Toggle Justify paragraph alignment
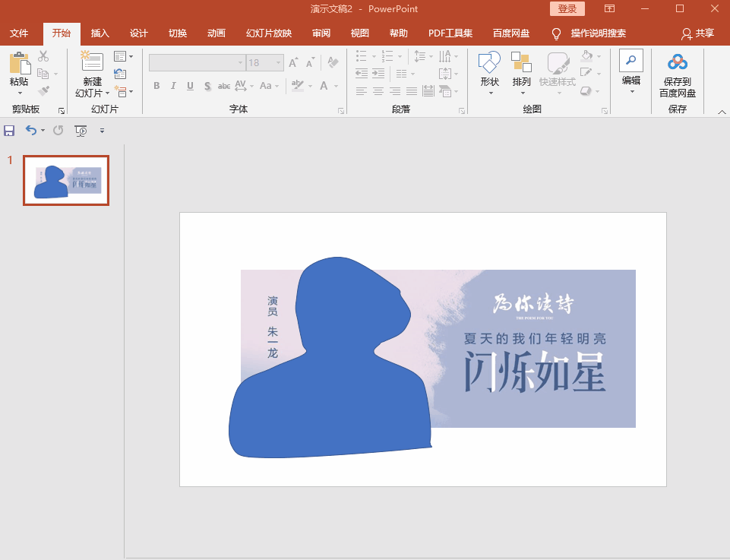The height and width of the screenshot is (560, 730). point(412,90)
